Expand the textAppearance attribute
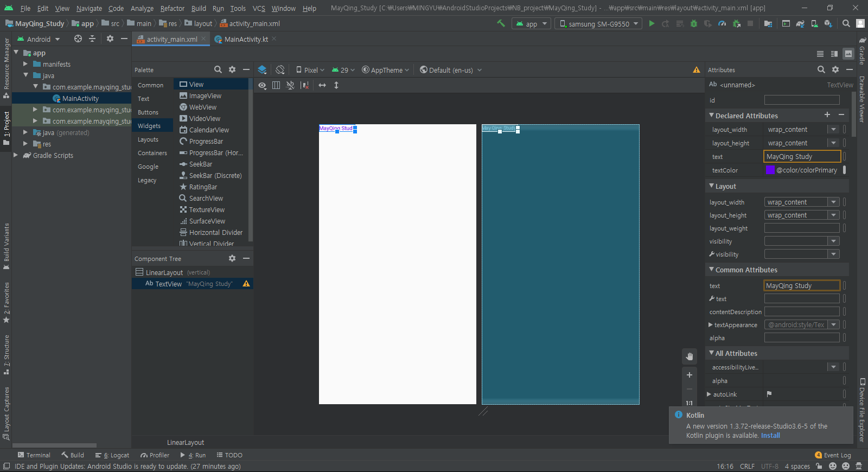Image resolution: width=868 pixels, height=472 pixels. 711,324
